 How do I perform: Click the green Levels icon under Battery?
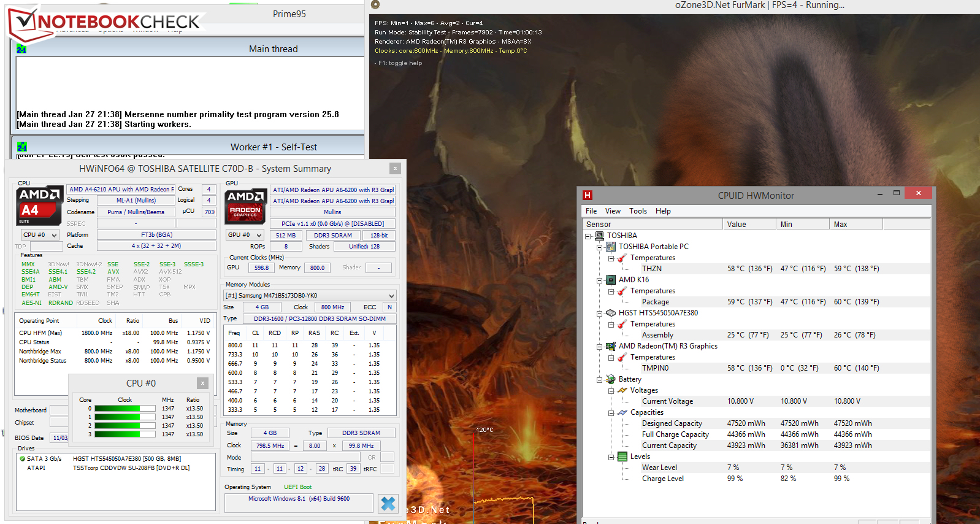(622, 457)
